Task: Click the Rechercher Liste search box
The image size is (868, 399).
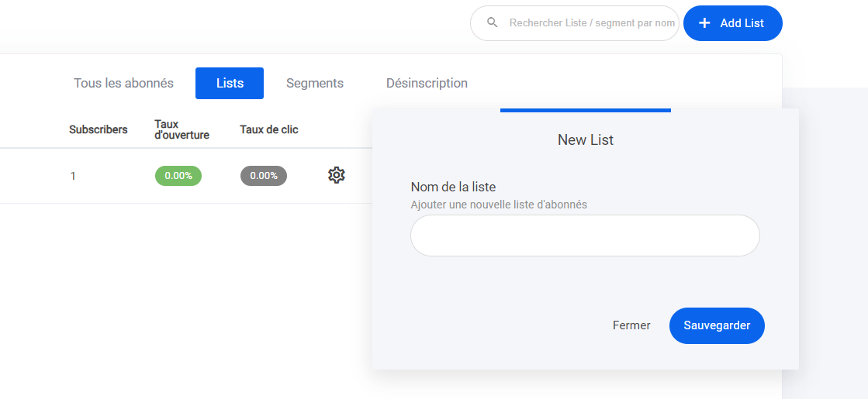Action: pyautogui.click(x=591, y=23)
